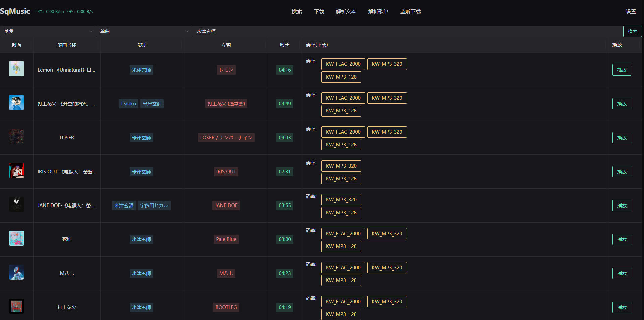Open the Pale Blue album tag
The height and width of the screenshot is (320, 644).
click(226, 239)
